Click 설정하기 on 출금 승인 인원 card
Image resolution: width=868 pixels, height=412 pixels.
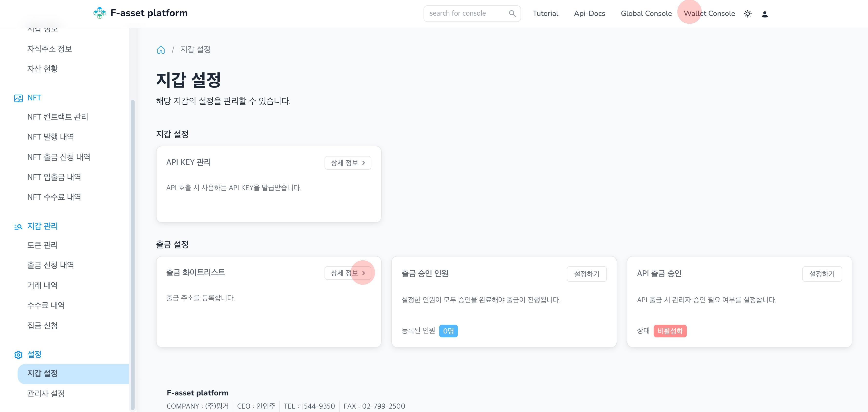pos(586,274)
